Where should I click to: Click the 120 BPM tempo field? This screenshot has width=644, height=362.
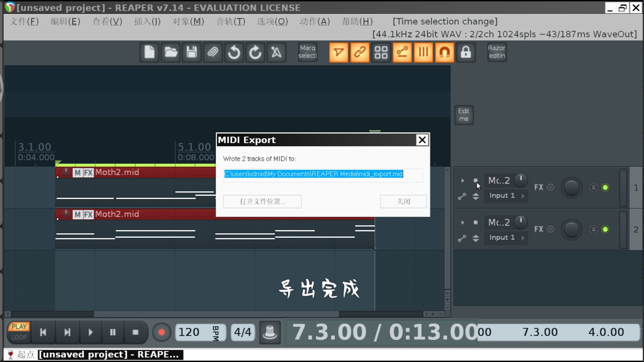tap(200, 332)
